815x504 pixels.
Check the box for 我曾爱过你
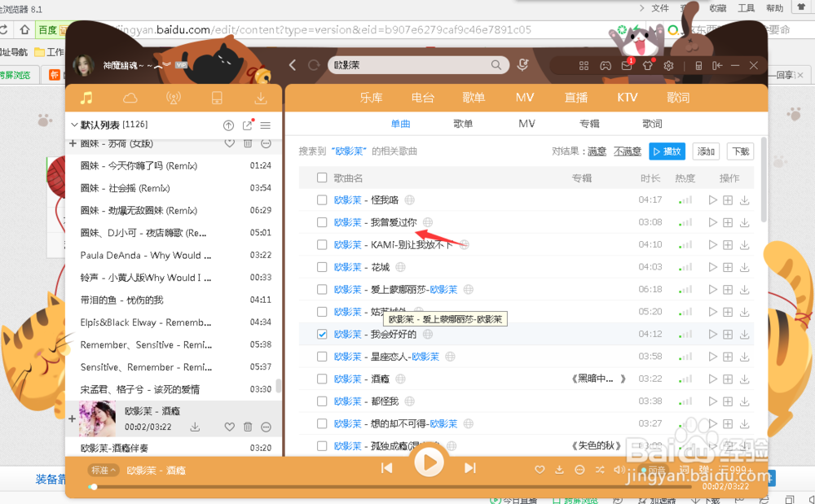pos(322,222)
